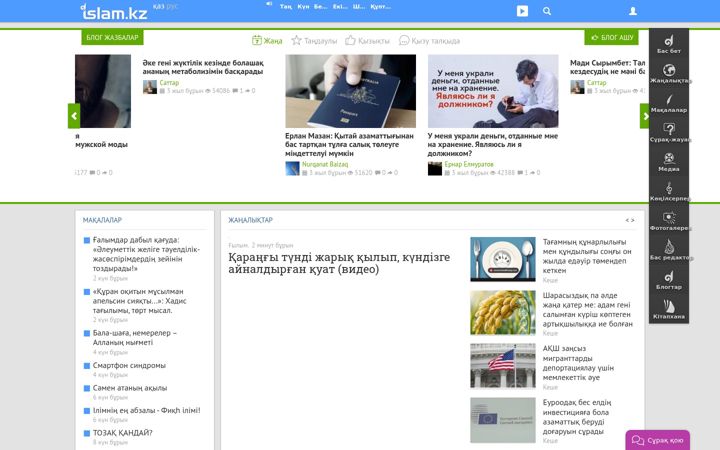Image resolution: width=720 pixels, height=450 pixels.
Task: Switch language to рус
Action: [172, 6]
